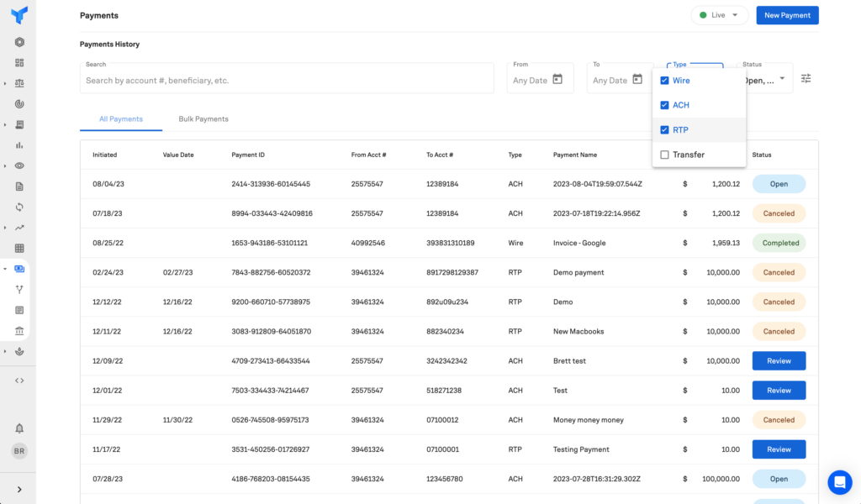
Task: Click payment ID 1653-943186-53101121
Action: (x=270, y=243)
